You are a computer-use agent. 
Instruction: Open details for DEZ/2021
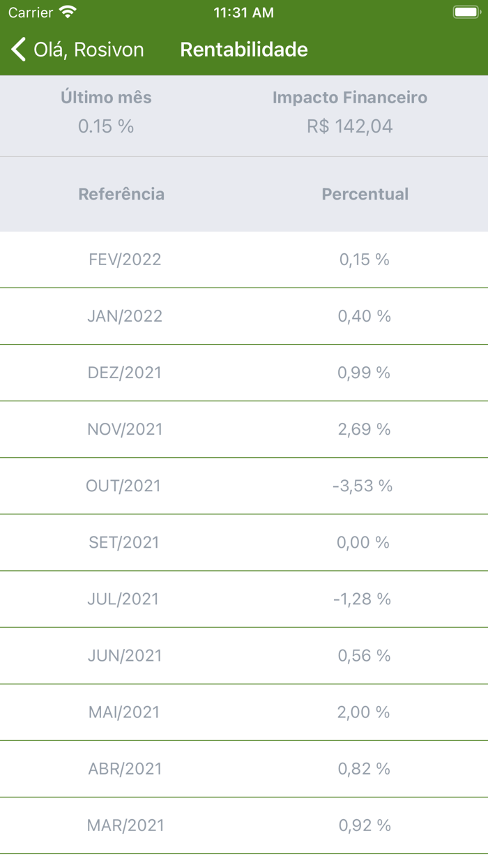coord(244,373)
